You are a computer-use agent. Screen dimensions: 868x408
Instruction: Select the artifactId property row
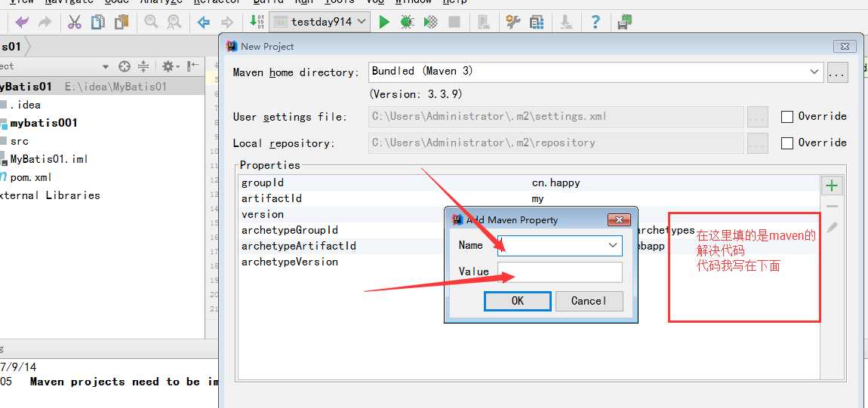(528, 198)
